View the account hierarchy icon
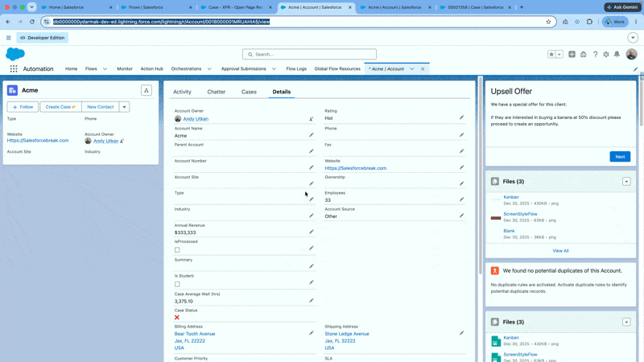 coord(147,90)
